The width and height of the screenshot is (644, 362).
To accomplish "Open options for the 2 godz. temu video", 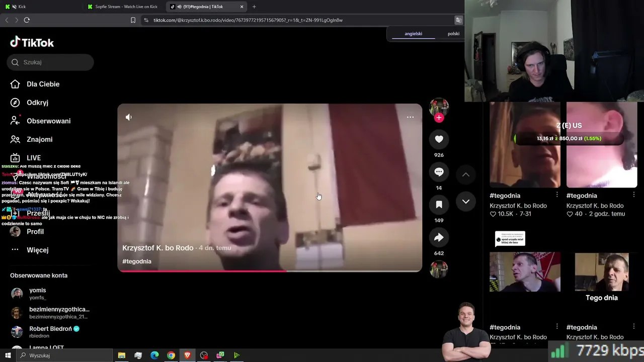I will [634, 195].
